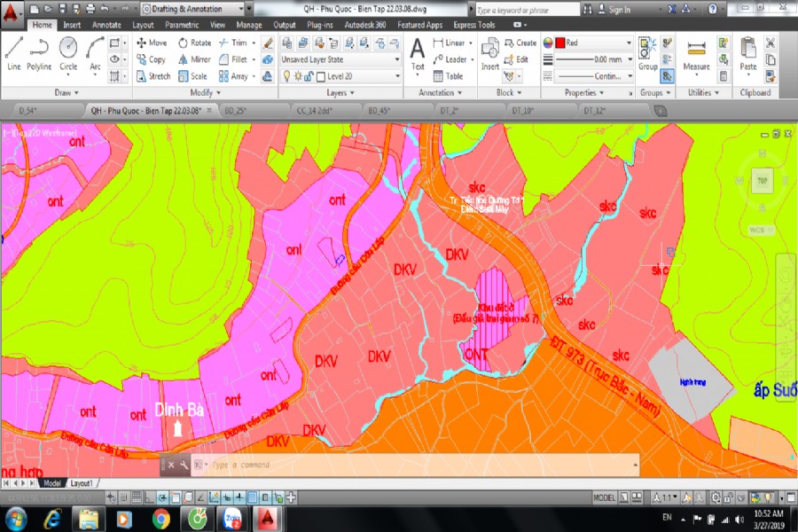Activate the Rotate tool
The image size is (798, 532).
tap(194, 43)
